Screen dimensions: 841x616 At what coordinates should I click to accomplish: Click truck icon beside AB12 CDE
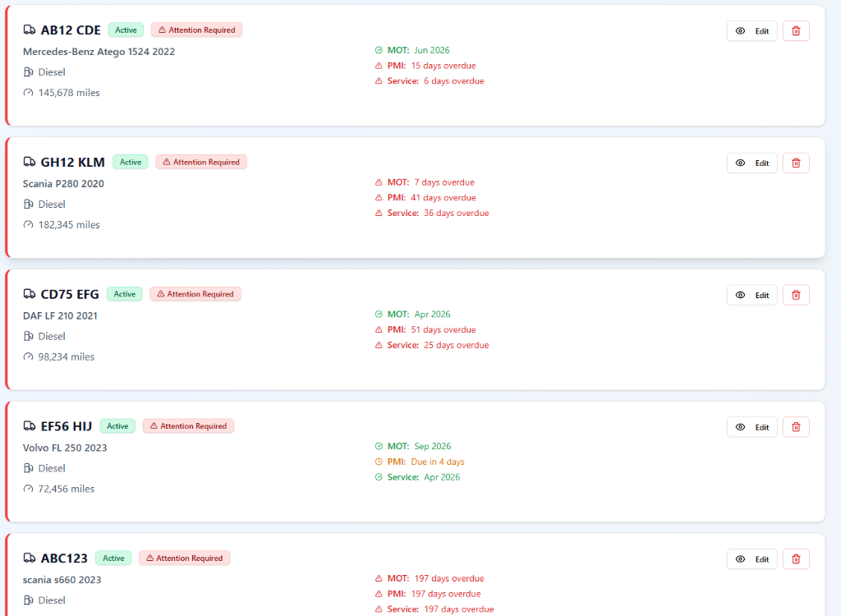click(x=30, y=30)
